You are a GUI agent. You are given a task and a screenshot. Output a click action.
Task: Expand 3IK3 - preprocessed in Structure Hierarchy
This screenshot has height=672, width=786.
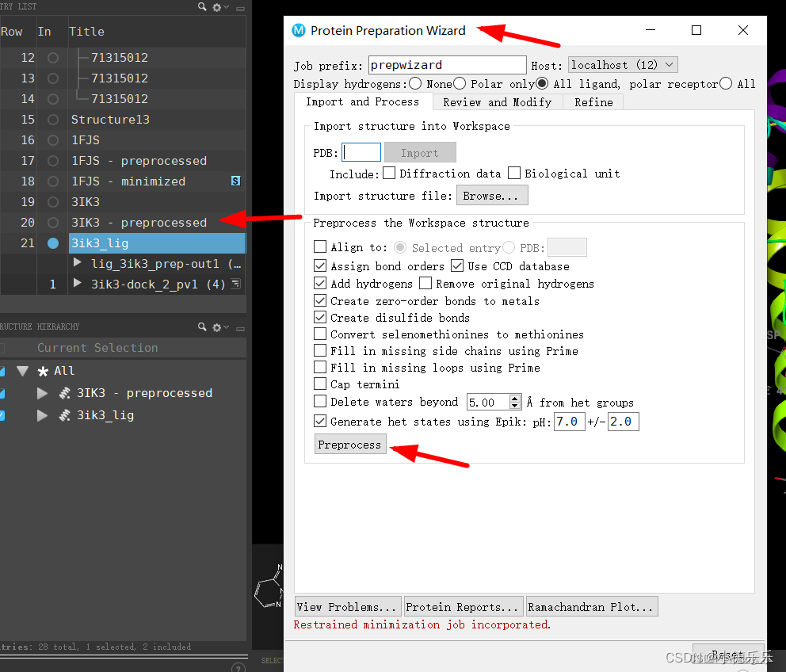point(42,393)
